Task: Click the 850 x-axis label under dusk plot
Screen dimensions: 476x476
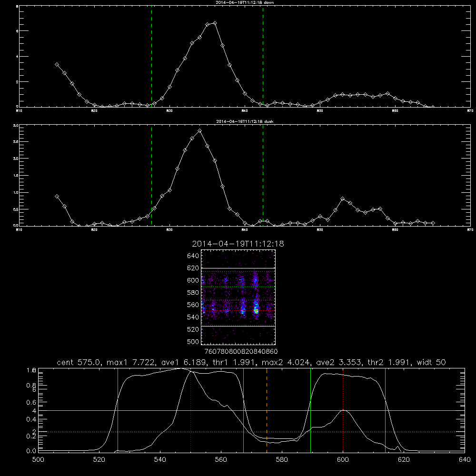Action: click(x=320, y=230)
